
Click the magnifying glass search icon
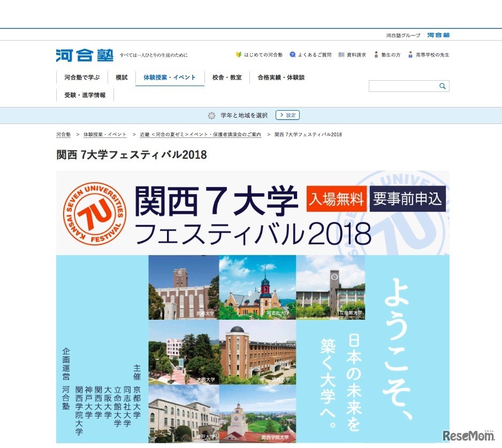pyautogui.click(x=442, y=86)
